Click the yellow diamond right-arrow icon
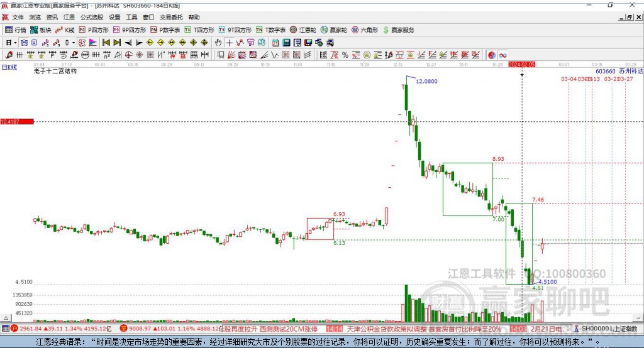This screenshot has width=644, height=348. pos(160,43)
